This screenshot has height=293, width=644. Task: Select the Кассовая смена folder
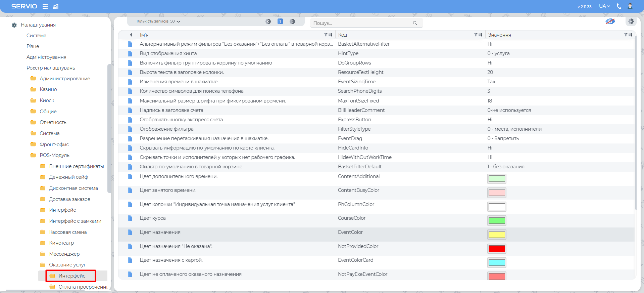68,232
